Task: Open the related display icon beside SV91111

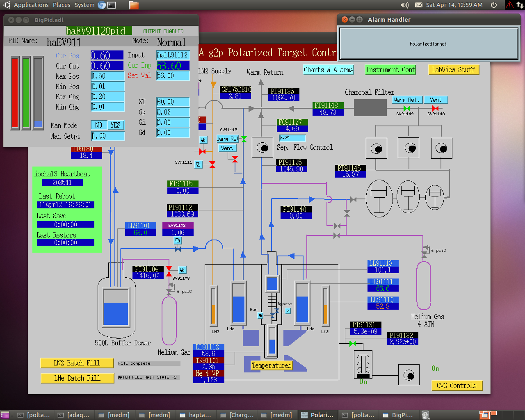Action: pyautogui.click(x=199, y=164)
